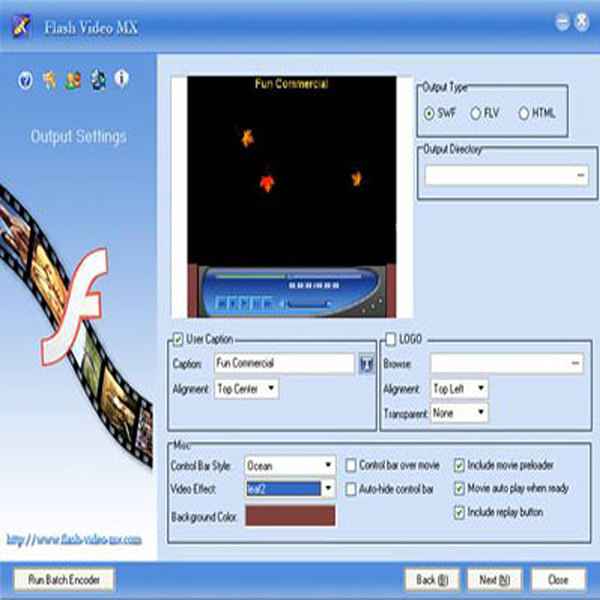
Task: Enable Auto-hide control bar
Action: point(351,489)
